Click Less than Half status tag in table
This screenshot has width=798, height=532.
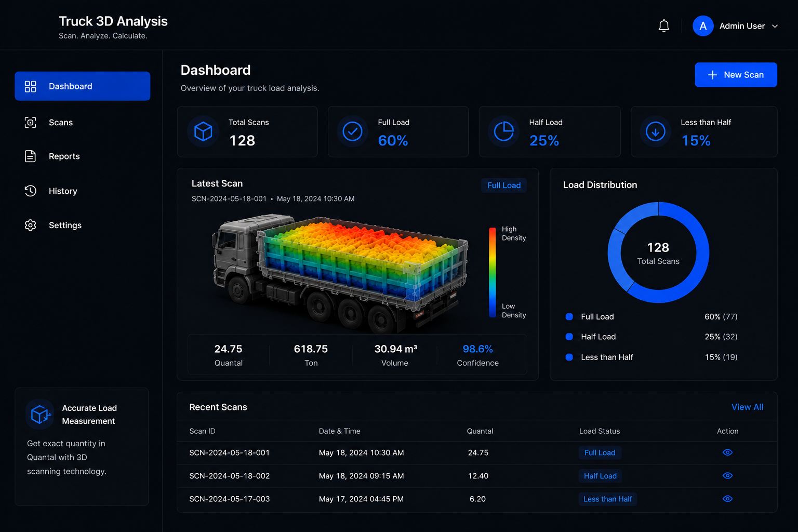pyautogui.click(x=607, y=499)
